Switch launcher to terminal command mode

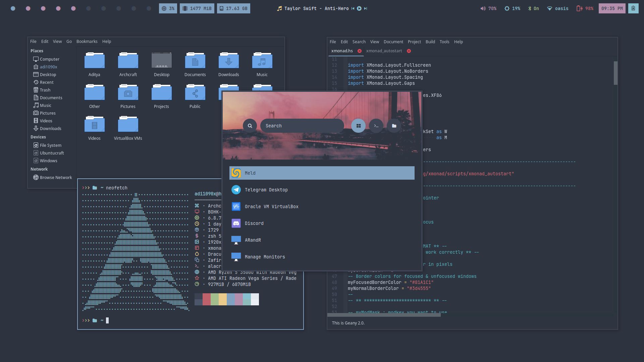pos(376,126)
